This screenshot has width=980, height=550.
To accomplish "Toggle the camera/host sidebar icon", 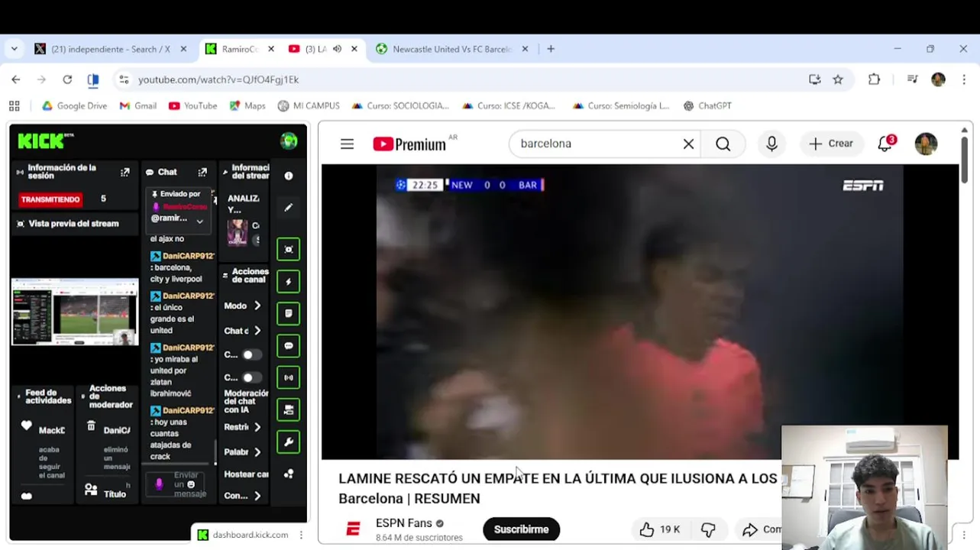I will [289, 410].
